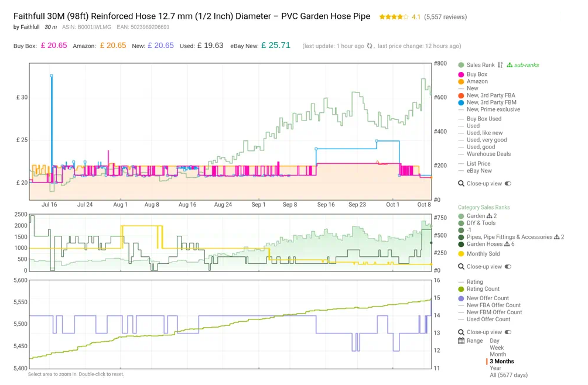Set range to All (5677 days)
This screenshot has width=588, height=385.
508,375
